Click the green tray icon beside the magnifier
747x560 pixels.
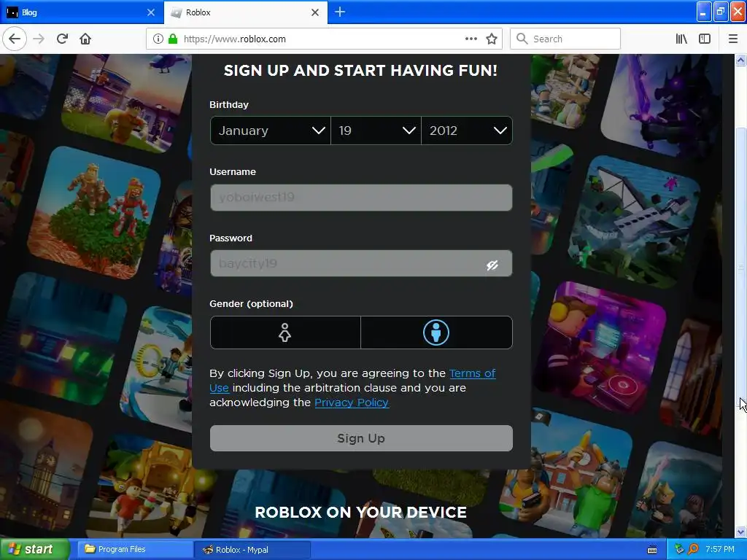coord(679,549)
